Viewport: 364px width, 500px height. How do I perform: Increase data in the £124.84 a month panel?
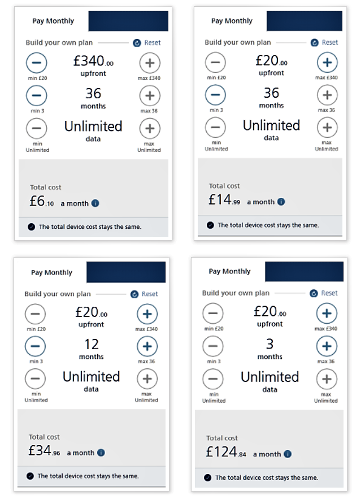coord(327,379)
